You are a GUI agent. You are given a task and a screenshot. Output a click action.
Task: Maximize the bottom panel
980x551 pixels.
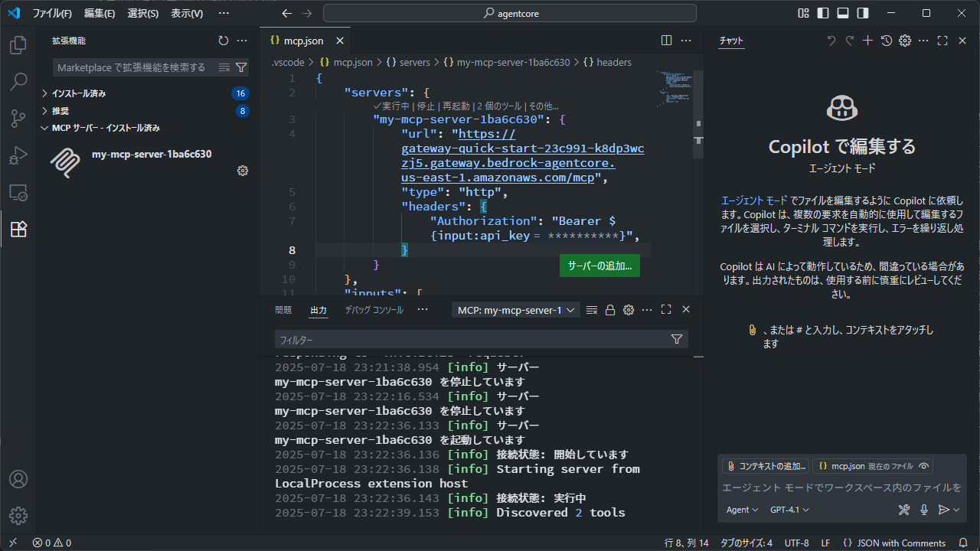point(666,310)
